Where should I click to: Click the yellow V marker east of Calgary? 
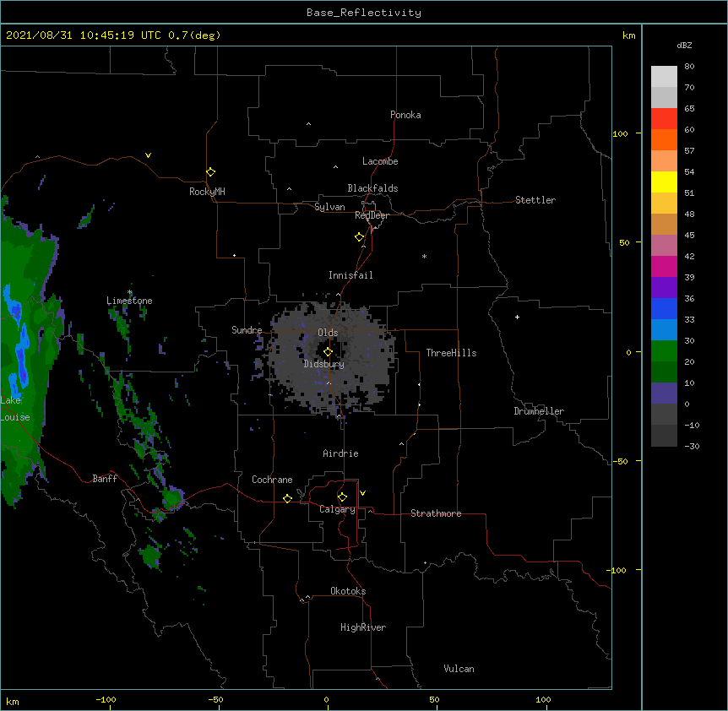[362, 493]
